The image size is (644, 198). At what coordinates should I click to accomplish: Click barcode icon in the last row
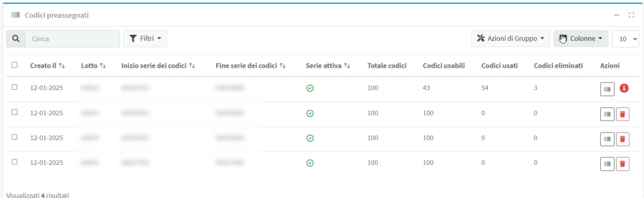(607, 164)
